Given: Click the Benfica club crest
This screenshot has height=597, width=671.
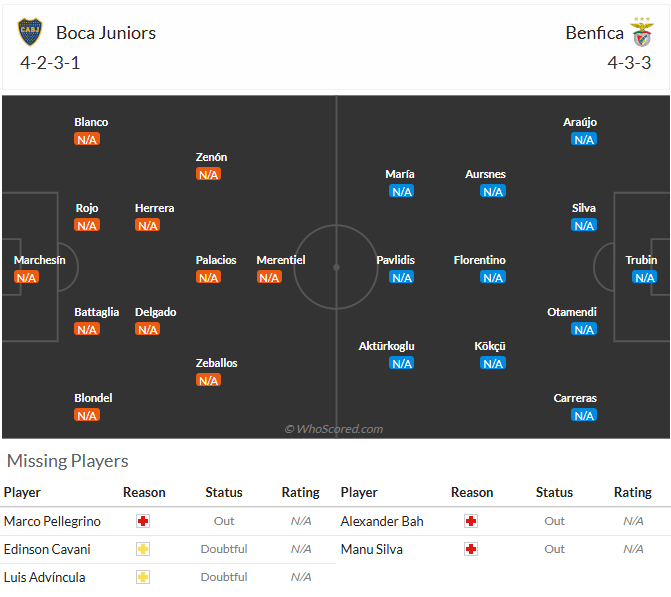Looking at the screenshot, I should (x=641, y=32).
